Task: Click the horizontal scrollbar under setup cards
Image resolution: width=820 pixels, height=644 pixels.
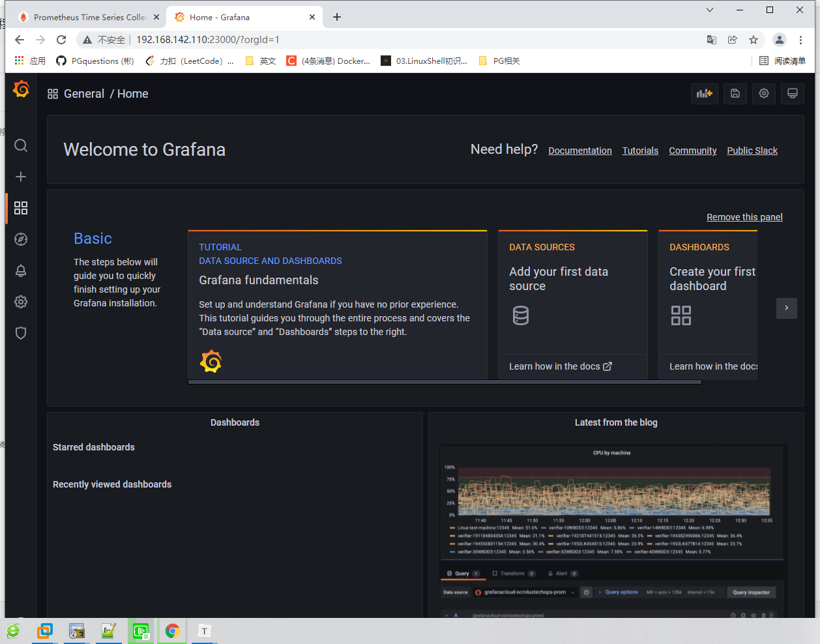Action: coord(445,382)
